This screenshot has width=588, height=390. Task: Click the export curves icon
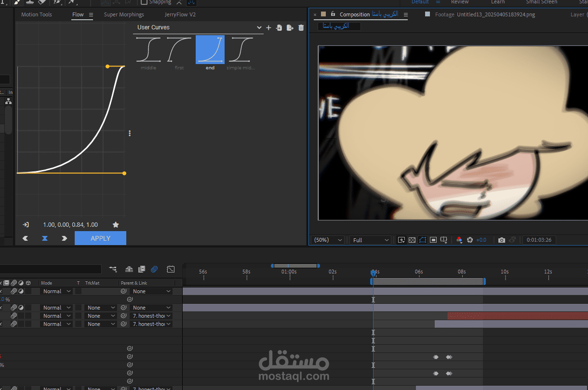290,28
